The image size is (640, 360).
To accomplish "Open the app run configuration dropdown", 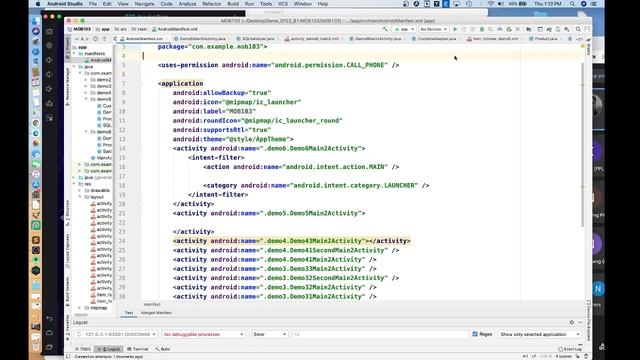I will [404, 29].
